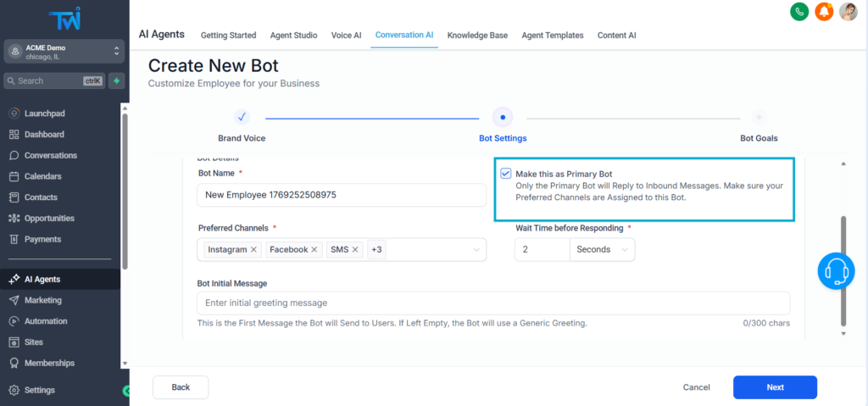Switch to the Knowledge Base tab
This screenshot has height=406, width=868.
[477, 36]
